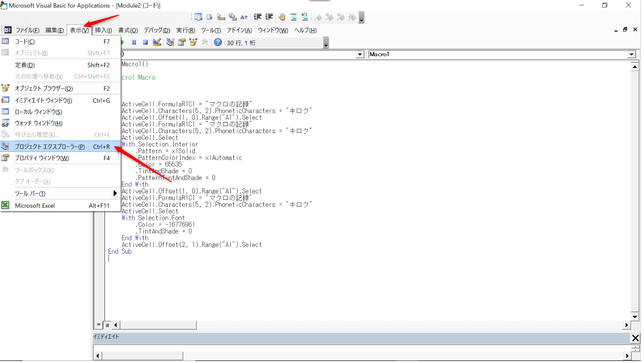Click the Complete Word icon
This screenshot has height=363, width=644.
tap(244, 17)
